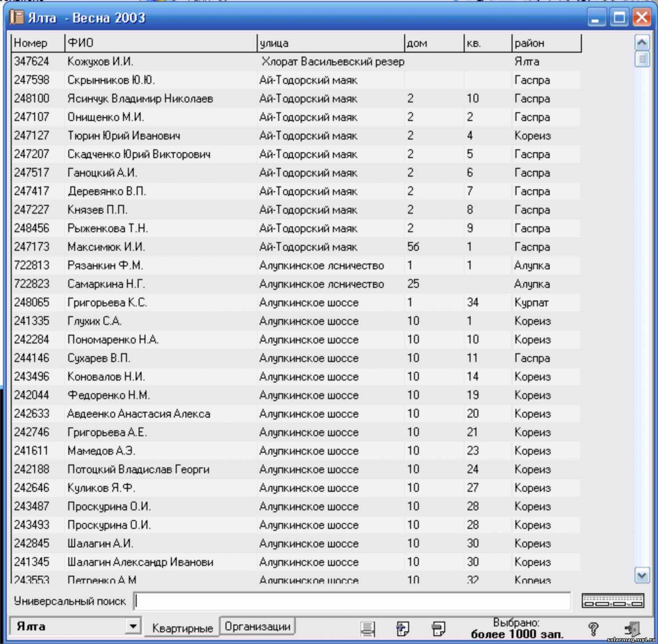This screenshot has height=644, width=658.
Task: Select the Пономаренко Н.А. row
Action: 296,340
